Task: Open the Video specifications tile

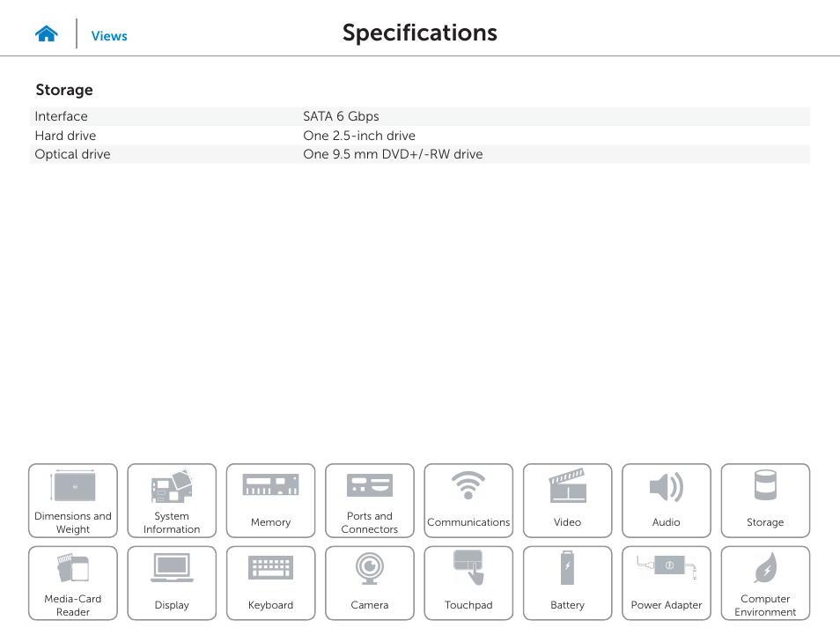Action: (x=567, y=500)
